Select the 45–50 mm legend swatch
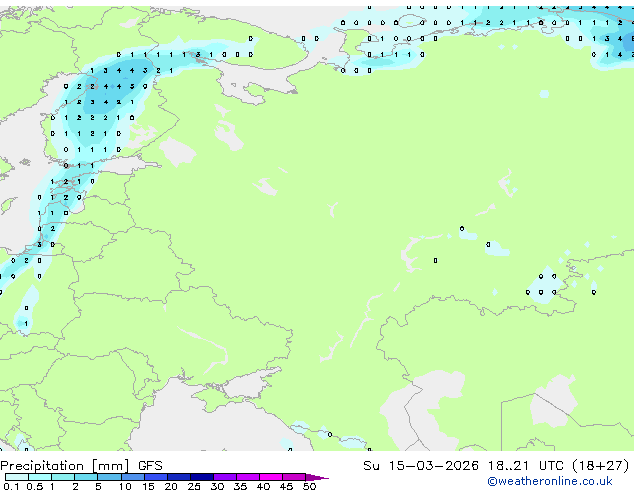Screen dimensions: 634x490 tap(294, 477)
